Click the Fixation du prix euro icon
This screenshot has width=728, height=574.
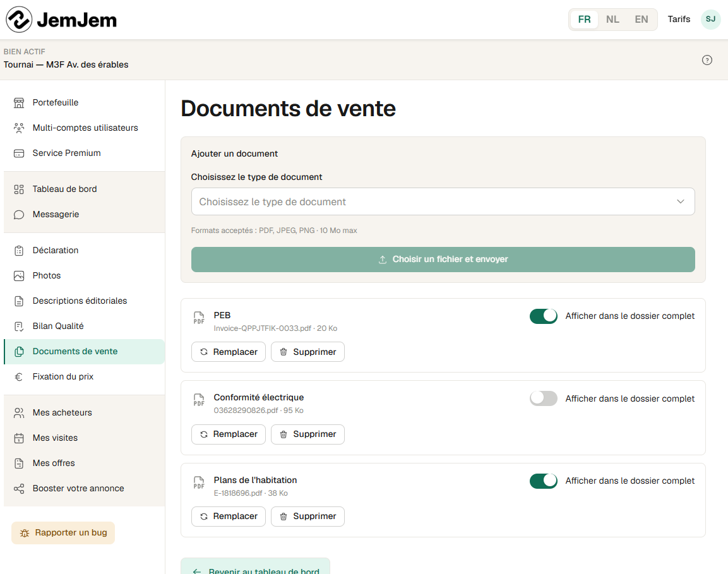click(x=19, y=377)
